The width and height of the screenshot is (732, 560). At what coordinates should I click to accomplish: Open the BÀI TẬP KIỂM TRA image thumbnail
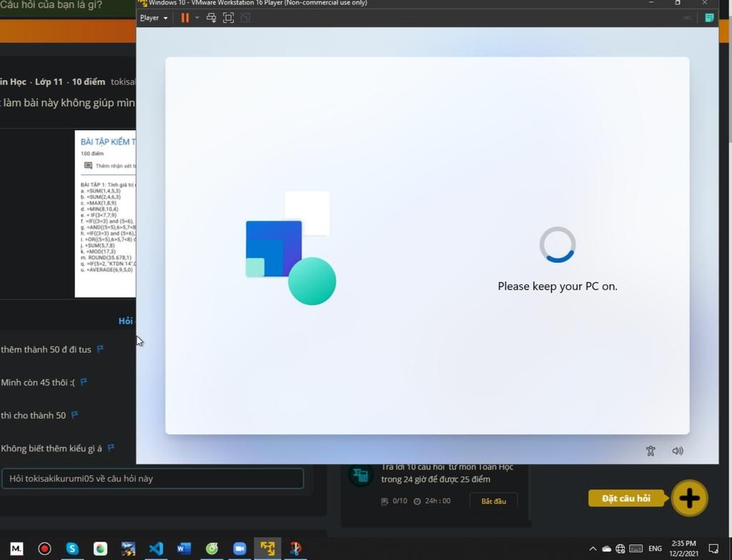(x=106, y=214)
